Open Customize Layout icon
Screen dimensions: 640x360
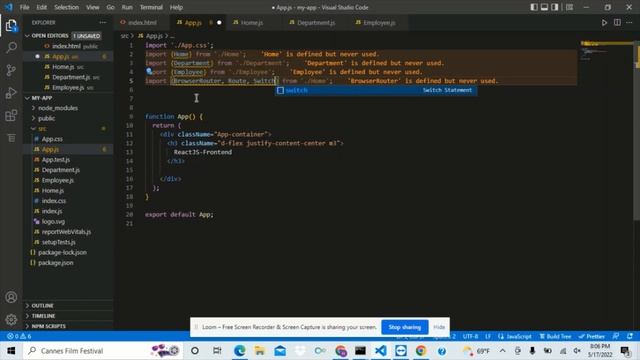pyautogui.click(x=570, y=7)
